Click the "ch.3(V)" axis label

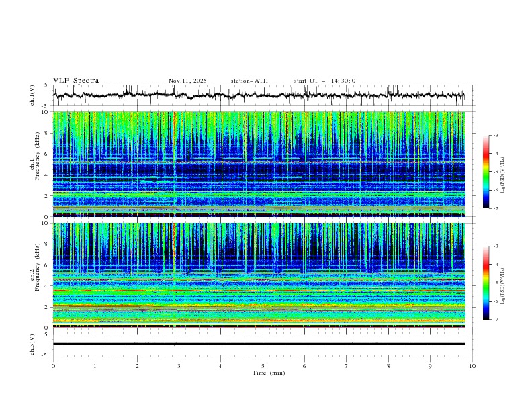pos(32,345)
